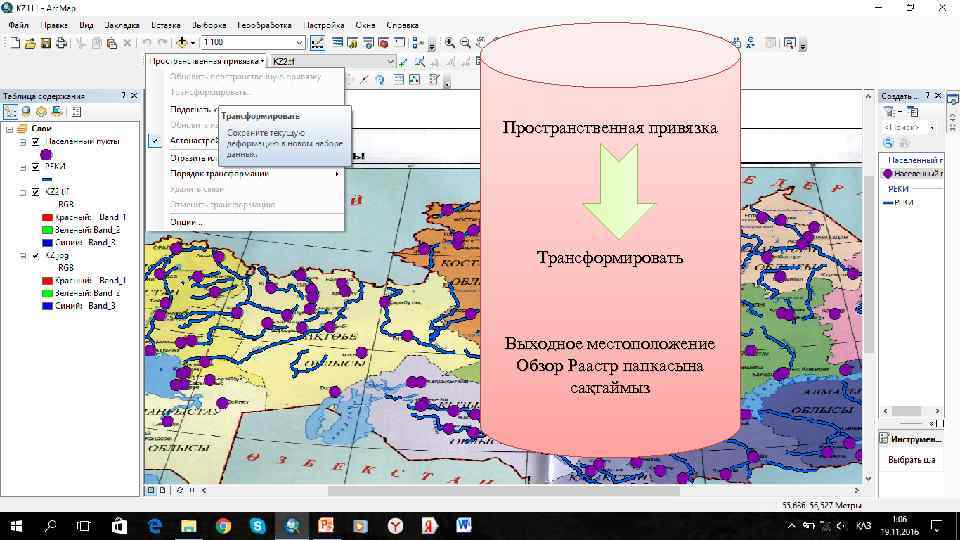Viewport: 960px width, 540px height.
Task: Open the KZ2.tif georeferencing layer dropdown
Action: (x=389, y=61)
